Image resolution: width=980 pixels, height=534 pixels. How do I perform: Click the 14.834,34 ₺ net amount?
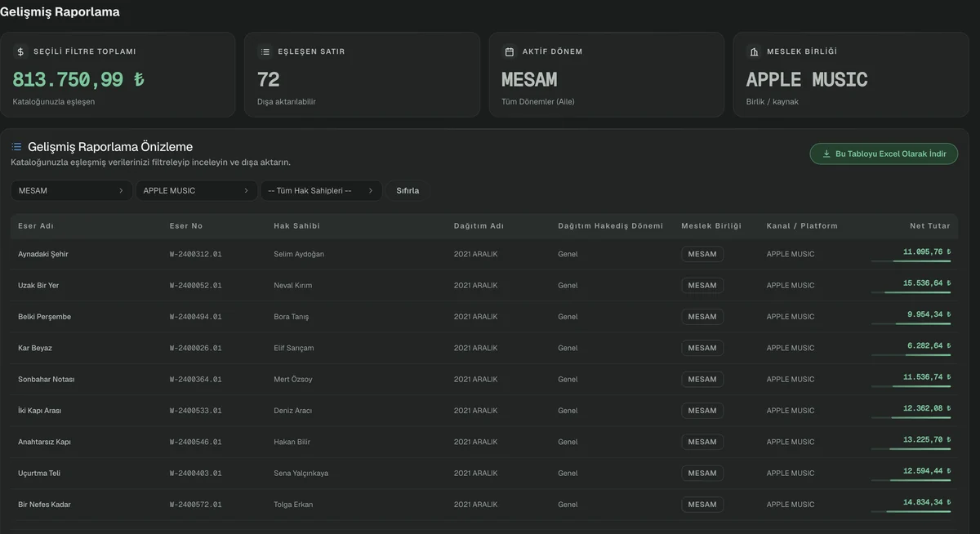(927, 502)
